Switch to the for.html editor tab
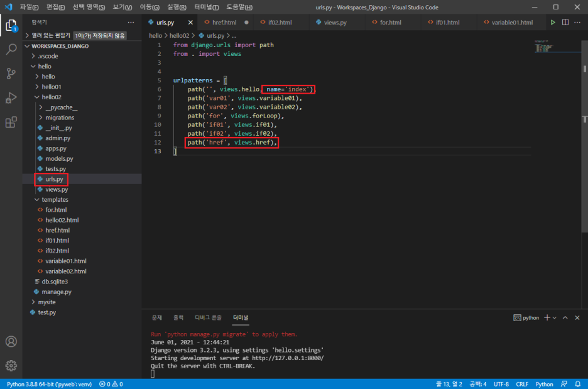588x389 pixels. (390, 23)
